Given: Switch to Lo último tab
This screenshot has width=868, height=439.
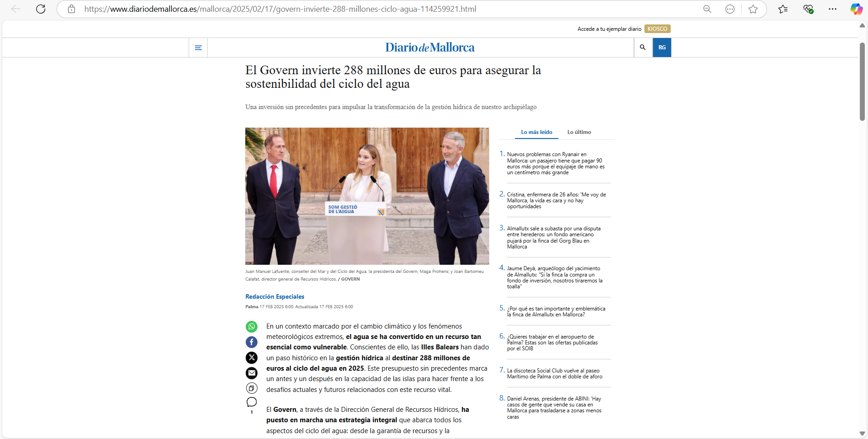Looking at the screenshot, I should (579, 132).
